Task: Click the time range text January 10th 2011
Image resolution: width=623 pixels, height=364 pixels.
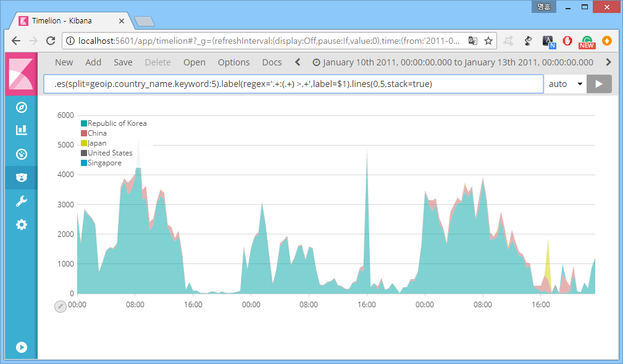Action: (458, 62)
